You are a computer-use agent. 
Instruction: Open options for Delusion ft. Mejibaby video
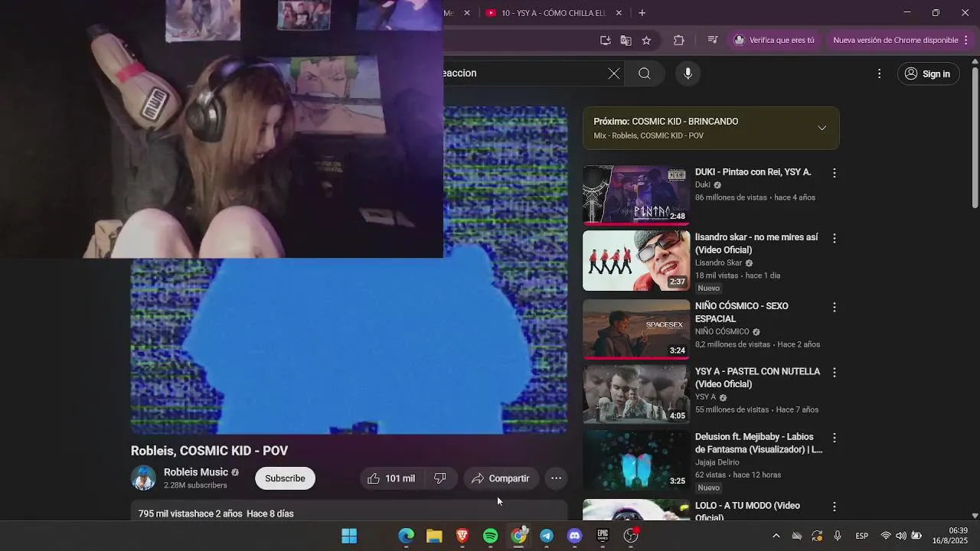(835, 438)
